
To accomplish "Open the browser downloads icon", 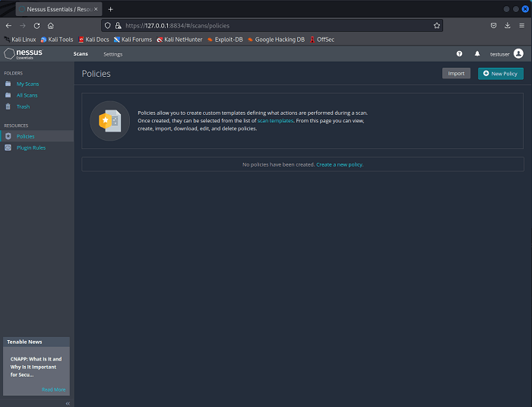I will [x=508, y=25].
